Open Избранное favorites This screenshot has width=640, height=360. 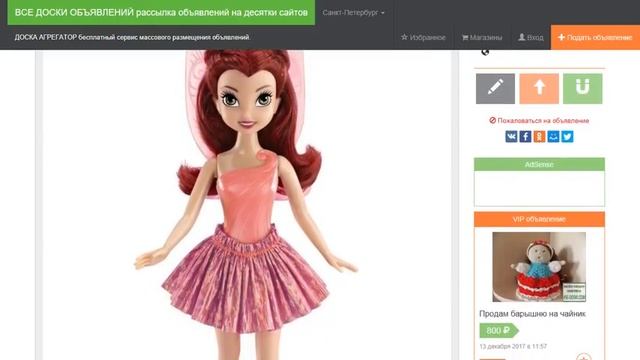[x=423, y=38]
